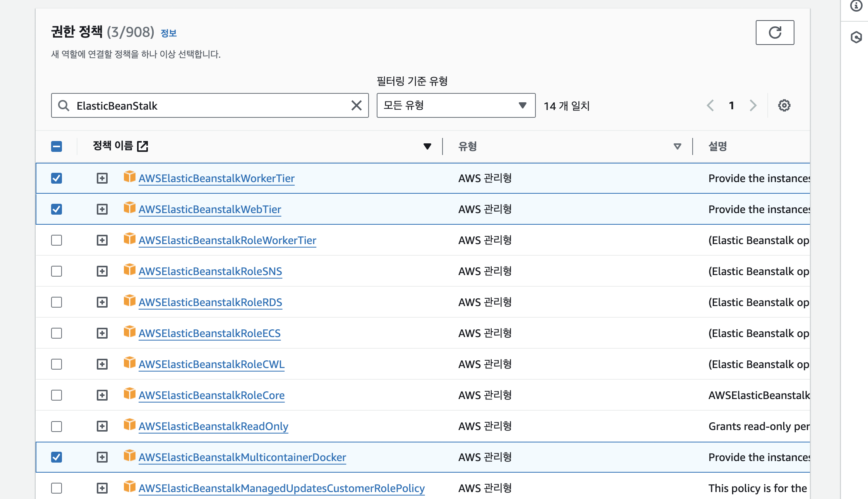Open the filter type dropdown
The height and width of the screenshot is (499, 868).
pos(456,105)
